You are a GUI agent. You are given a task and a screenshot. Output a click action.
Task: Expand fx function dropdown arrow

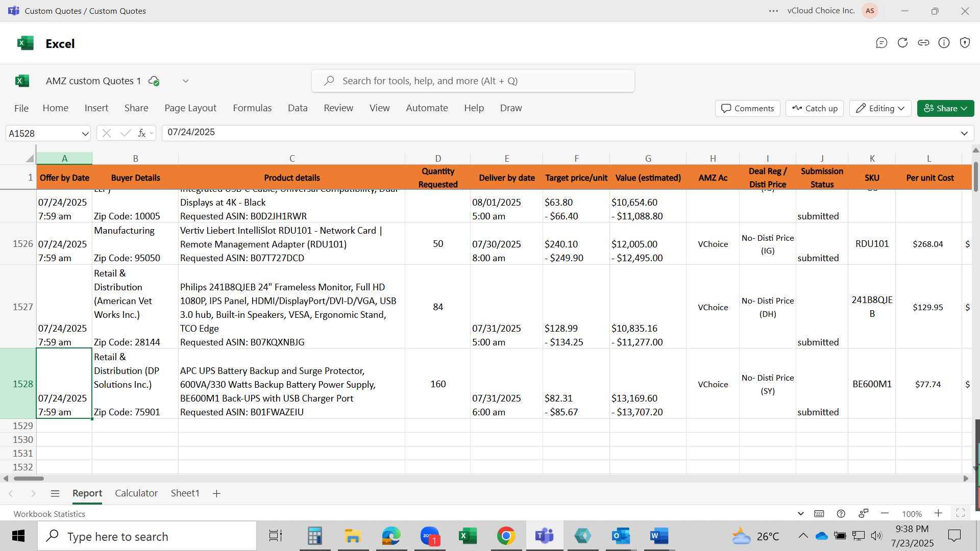click(152, 134)
